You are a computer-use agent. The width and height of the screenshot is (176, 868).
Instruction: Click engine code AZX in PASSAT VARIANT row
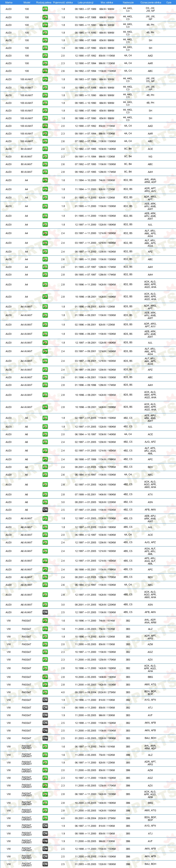tap(150, 786)
